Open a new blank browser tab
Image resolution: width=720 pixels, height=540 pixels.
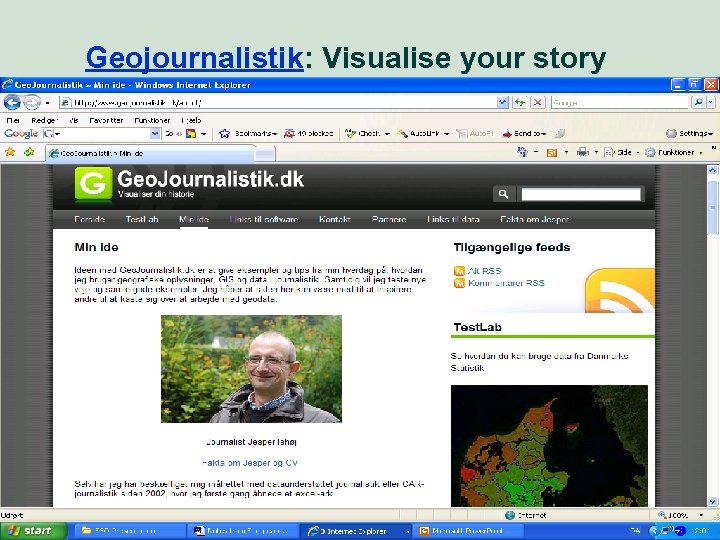265,154
